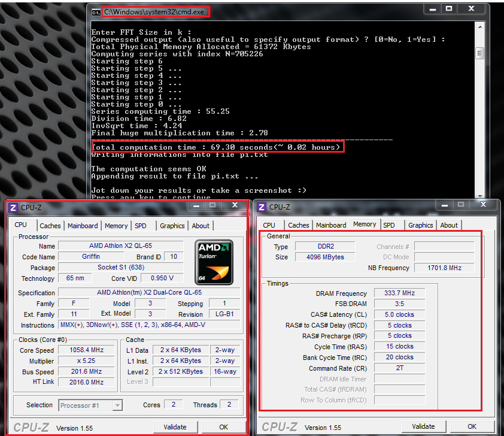Viewport: 504px width, 436px height.
Task: Click the '201.6 MHz' bus speed value
Action: (86, 372)
